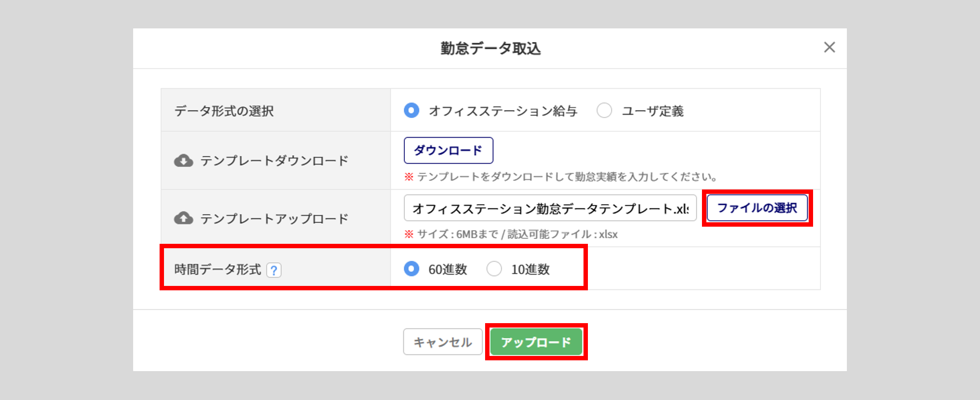Open the 時間データ形式 help question mark
This screenshot has height=400, width=980.
point(274,270)
